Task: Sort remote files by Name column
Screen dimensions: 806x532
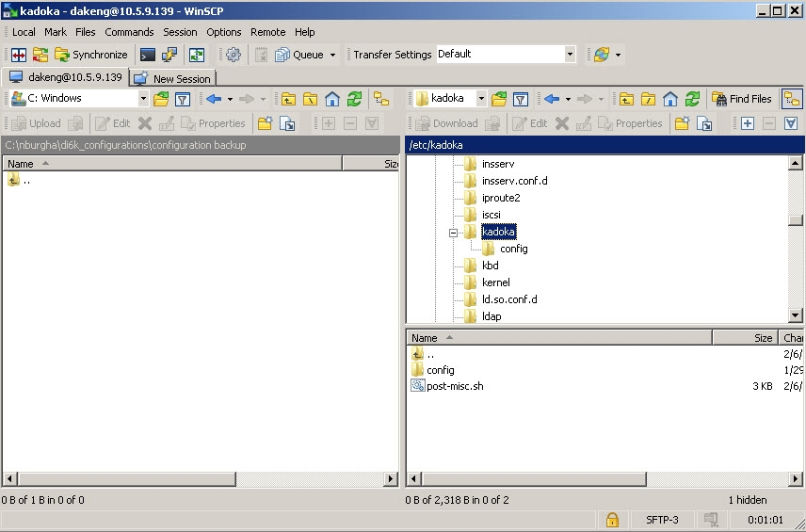Action: pyautogui.click(x=560, y=338)
